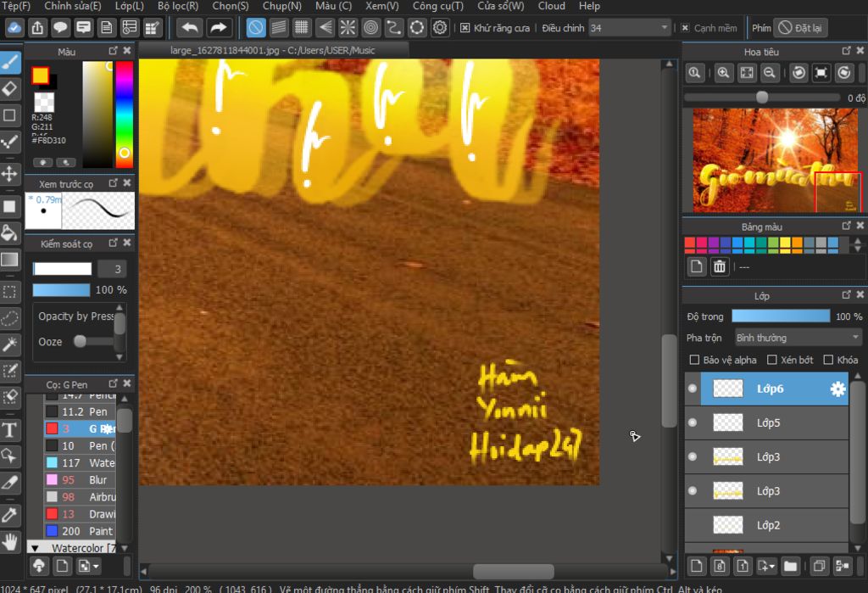This screenshot has height=593, width=868.
Task: Enable Xén bớt checkbox
Action: pyautogui.click(x=771, y=360)
